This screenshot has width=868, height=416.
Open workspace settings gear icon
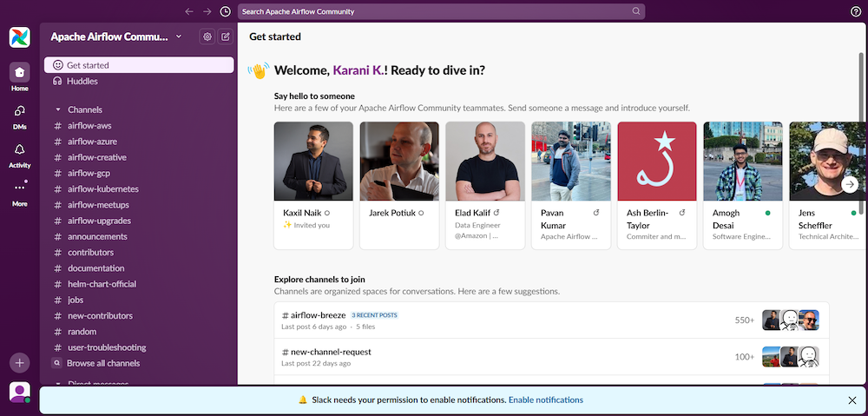click(207, 36)
